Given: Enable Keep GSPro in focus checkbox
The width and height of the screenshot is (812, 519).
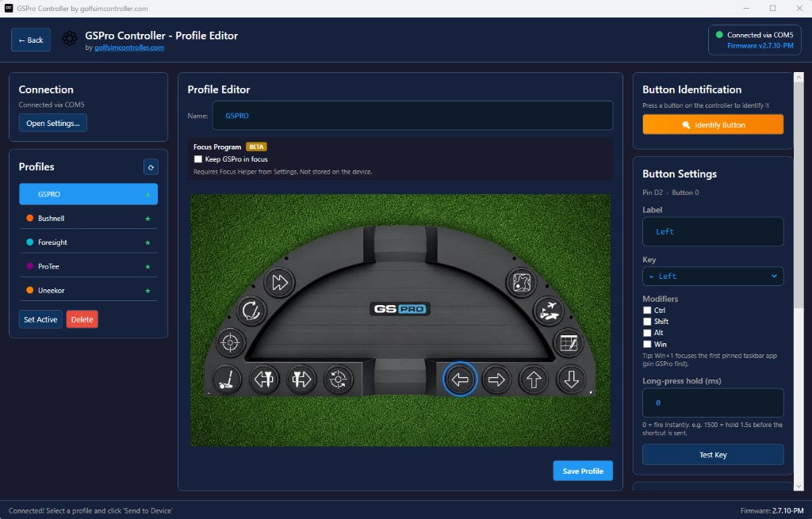Looking at the screenshot, I should 197,159.
